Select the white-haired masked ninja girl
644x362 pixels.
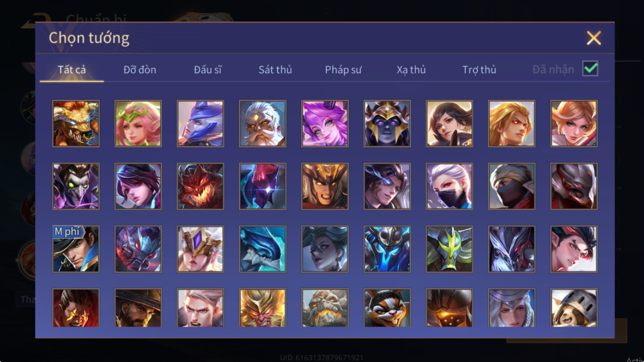pyautogui.click(x=450, y=186)
